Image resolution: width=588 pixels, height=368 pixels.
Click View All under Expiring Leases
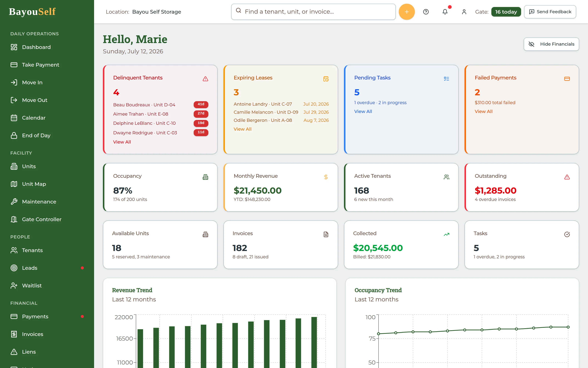[243, 129]
